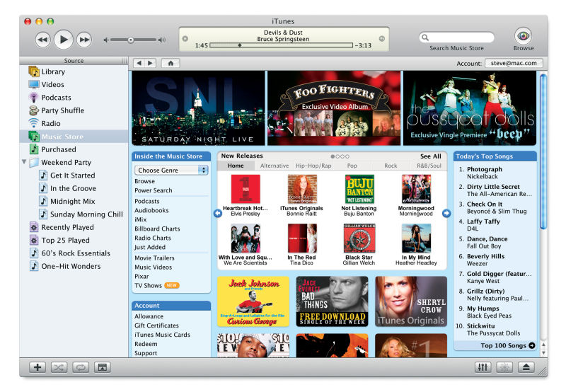Screen dimensions: 566x392
Task: Open the Choose Genre dropdown
Action: coord(171,170)
